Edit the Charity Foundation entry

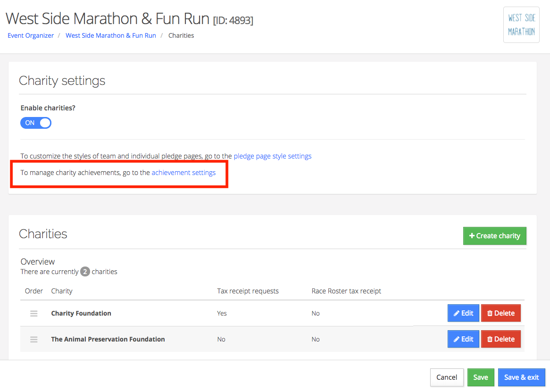tap(463, 313)
